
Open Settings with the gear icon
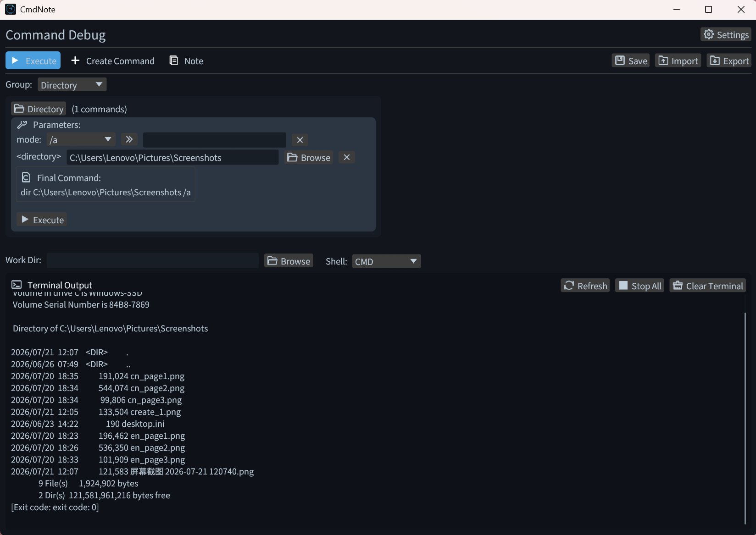point(726,34)
